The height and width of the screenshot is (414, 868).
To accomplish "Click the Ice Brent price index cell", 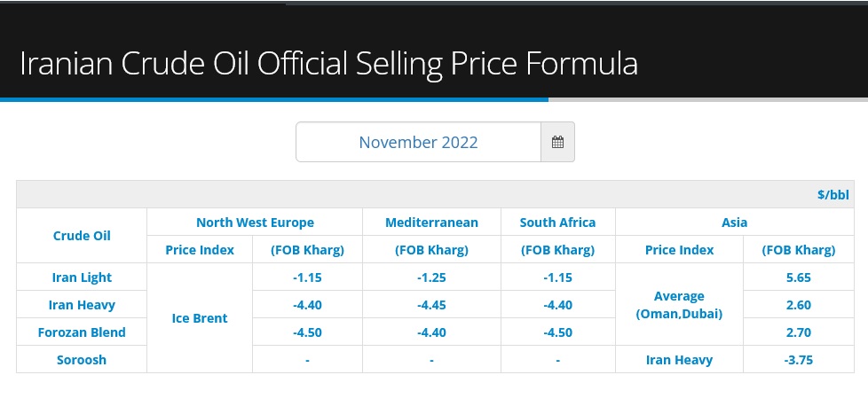I will point(200,318).
